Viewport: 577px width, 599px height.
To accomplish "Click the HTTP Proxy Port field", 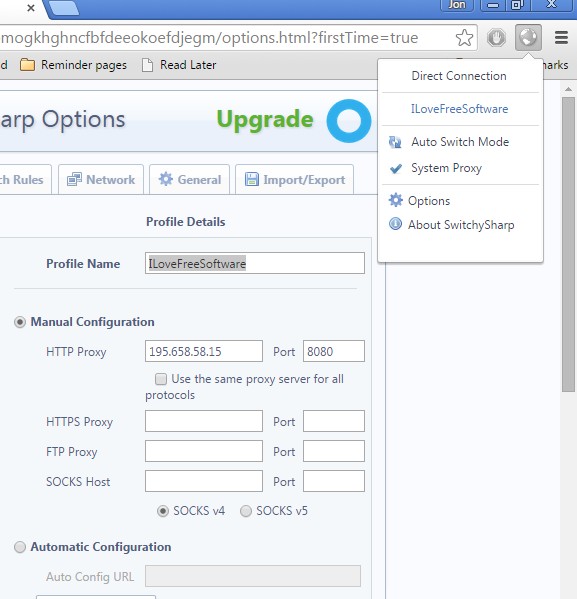I will [x=334, y=351].
